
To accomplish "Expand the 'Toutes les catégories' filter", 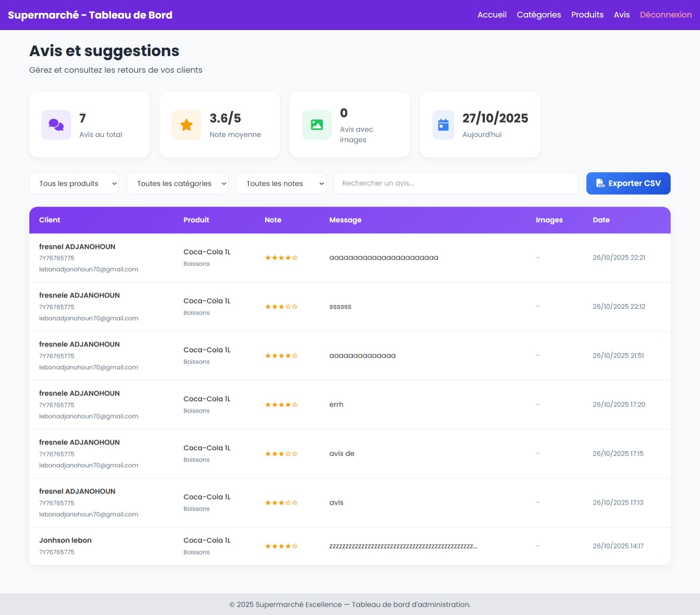I will point(178,184).
